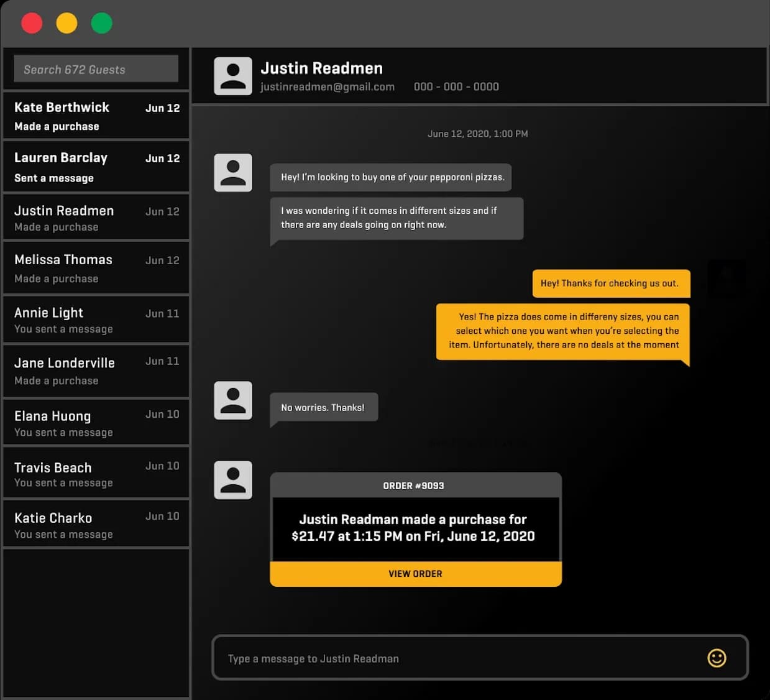Screen dimensions: 770x700
Task: Open Kate Berthwick conversation
Action: click(x=96, y=116)
